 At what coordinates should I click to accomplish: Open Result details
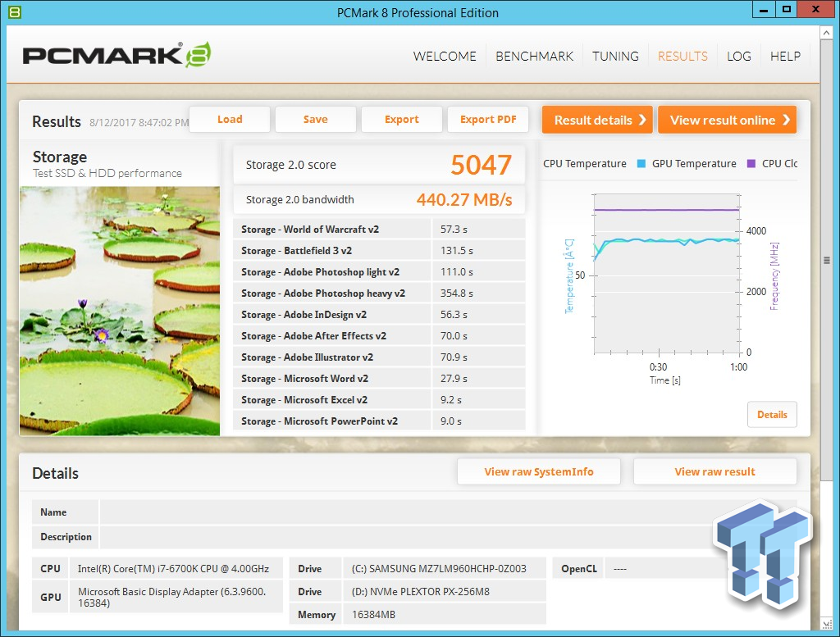(x=596, y=120)
